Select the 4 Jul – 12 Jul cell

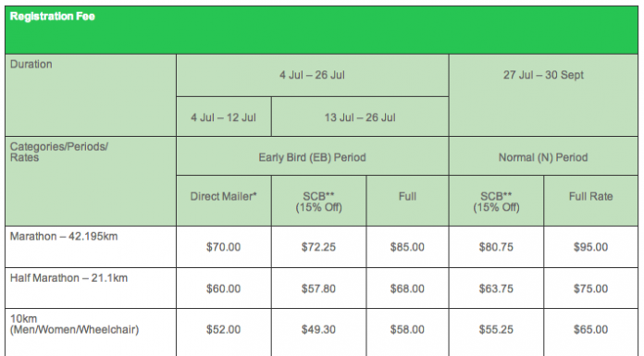click(223, 117)
